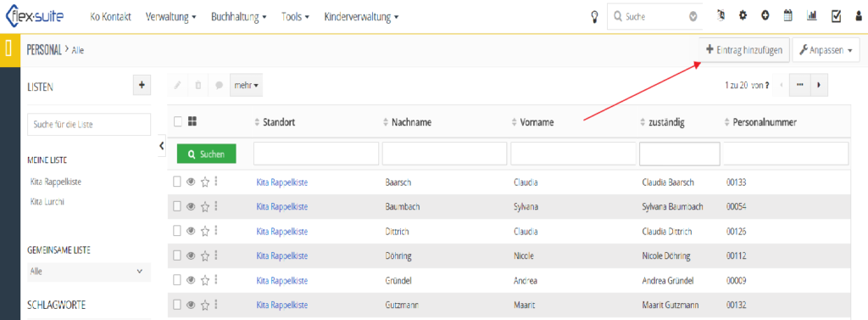Viewport: 868px width, 320px height.
Task: Tick the checkbox for the Baumbach row
Action: (177, 206)
